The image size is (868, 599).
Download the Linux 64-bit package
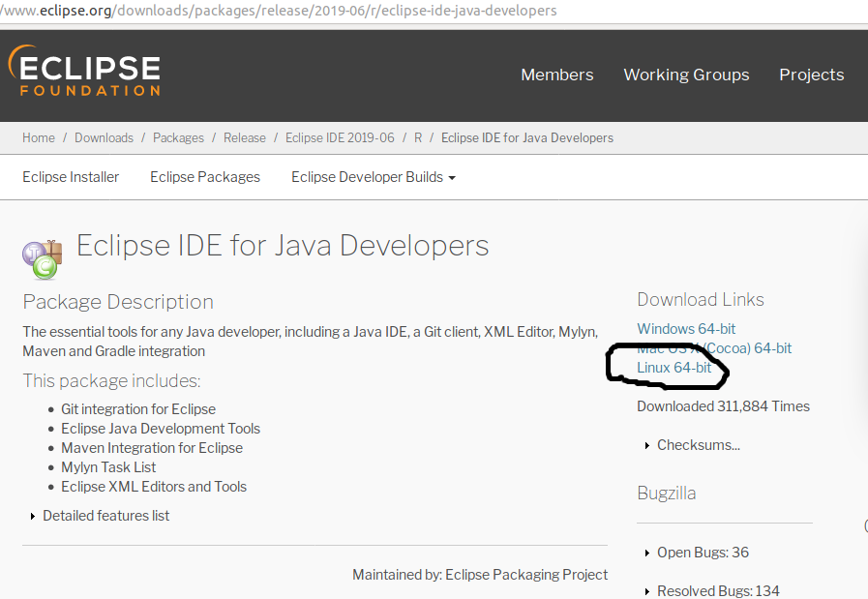pyautogui.click(x=673, y=368)
